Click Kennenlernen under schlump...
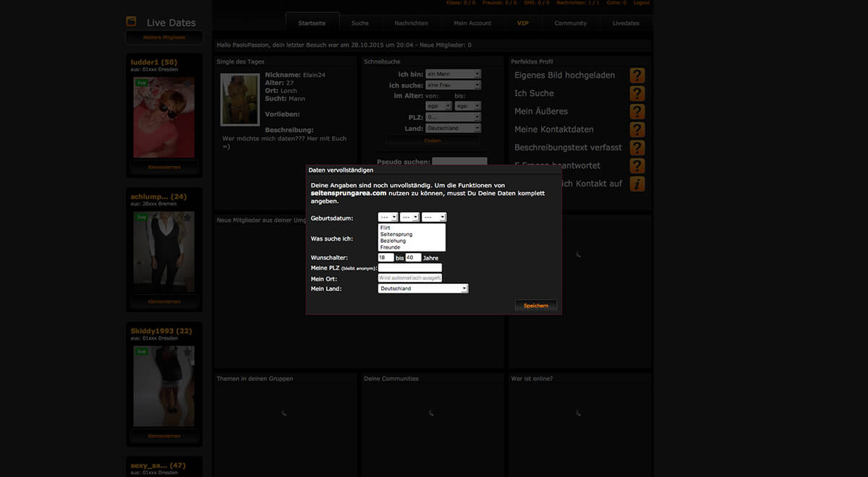Viewport: 868px width, 477px height. (164, 301)
